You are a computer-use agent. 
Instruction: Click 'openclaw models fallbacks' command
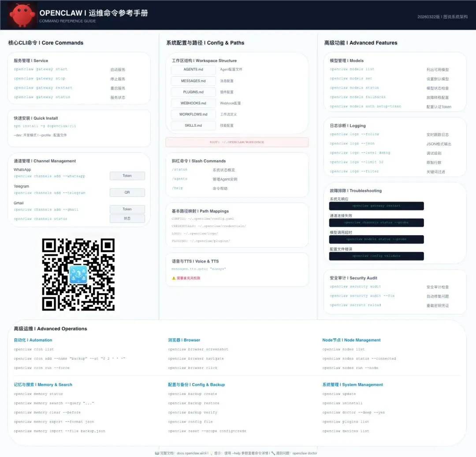357,97
